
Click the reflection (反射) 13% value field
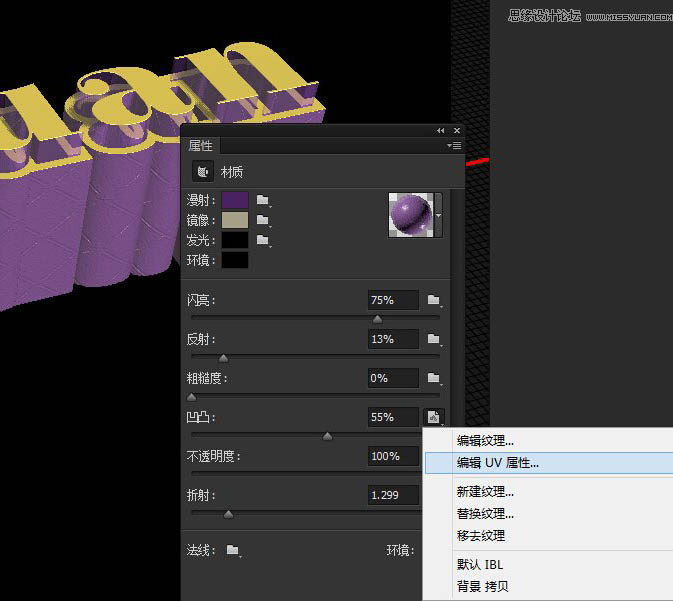[393, 339]
